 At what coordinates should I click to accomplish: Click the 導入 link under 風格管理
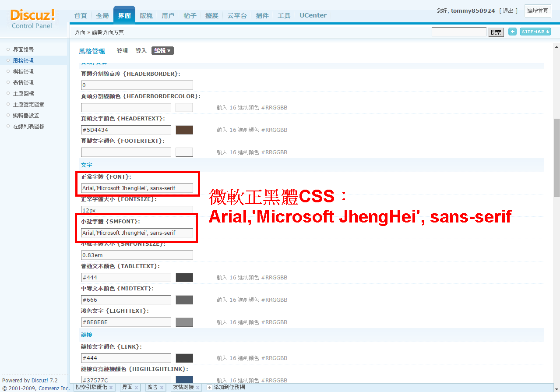pyautogui.click(x=141, y=51)
